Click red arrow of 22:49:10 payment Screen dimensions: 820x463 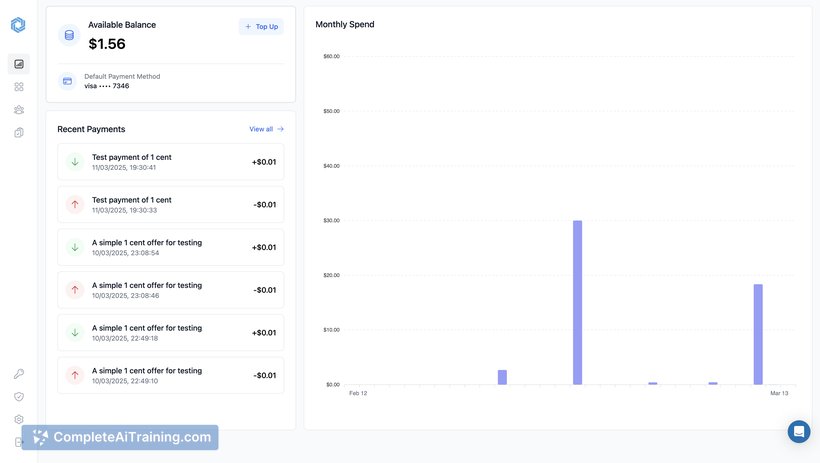pyautogui.click(x=75, y=375)
